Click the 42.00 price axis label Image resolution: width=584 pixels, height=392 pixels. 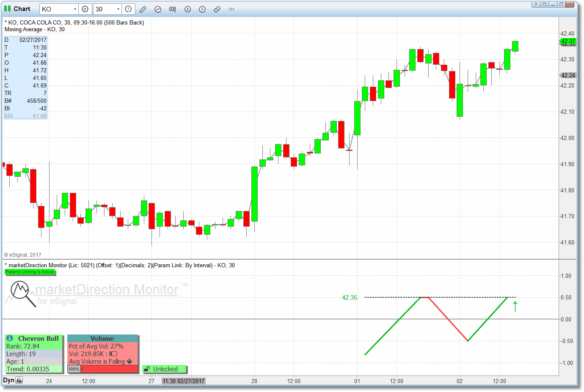point(567,138)
